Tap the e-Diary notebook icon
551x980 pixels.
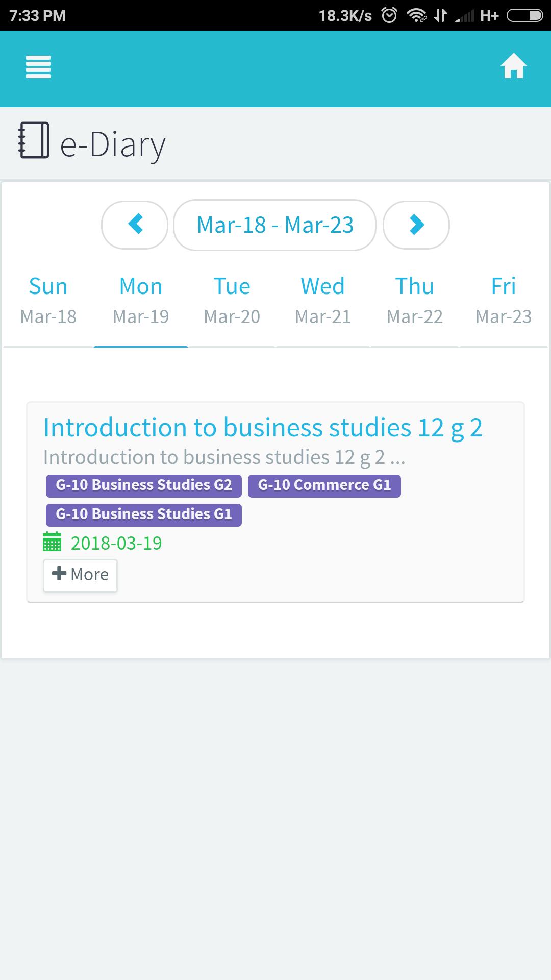click(34, 140)
